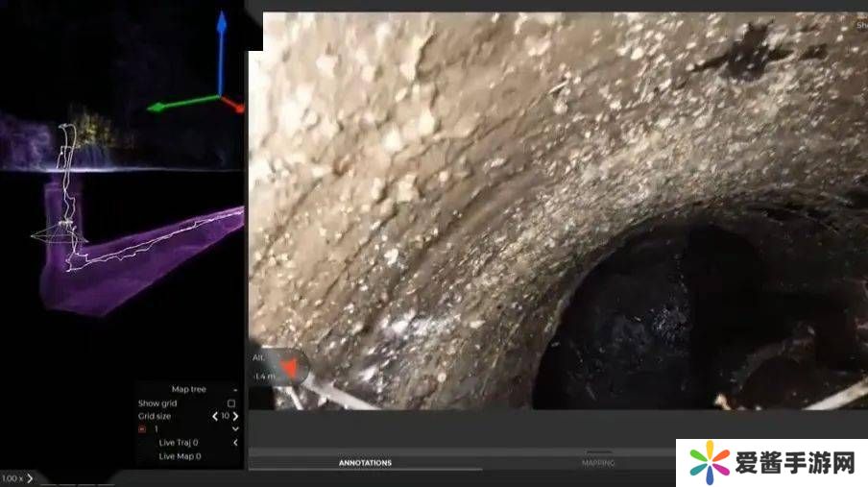Image resolution: width=868 pixels, height=487 pixels.
Task: Click the Map tree panel title
Action: pos(188,389)
